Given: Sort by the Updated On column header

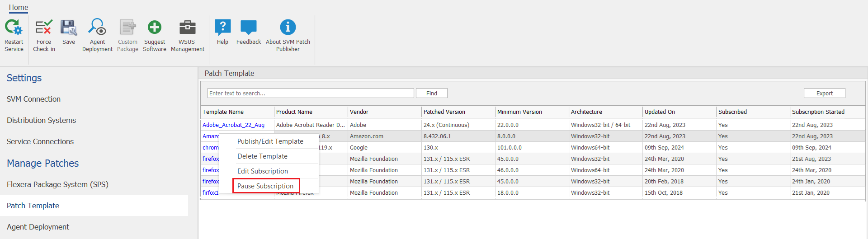Looking at the screenshot, I should [660, 112].
